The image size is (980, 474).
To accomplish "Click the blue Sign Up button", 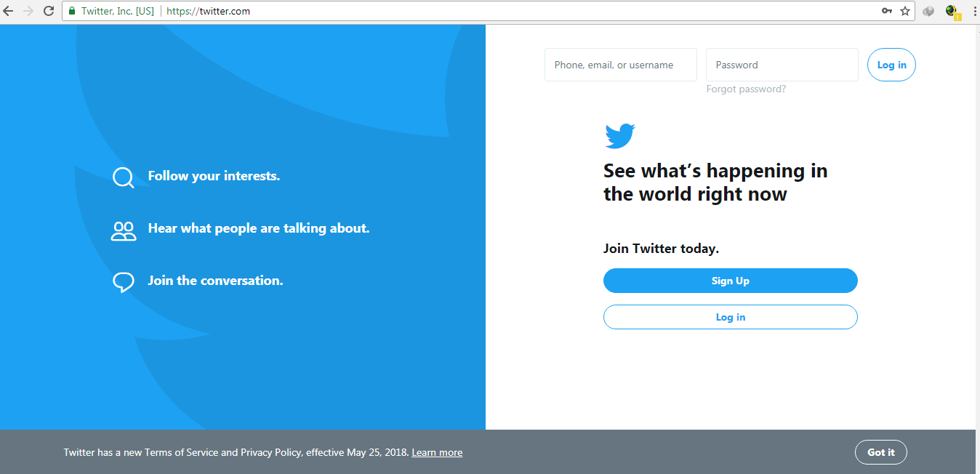I will [731, 281].
